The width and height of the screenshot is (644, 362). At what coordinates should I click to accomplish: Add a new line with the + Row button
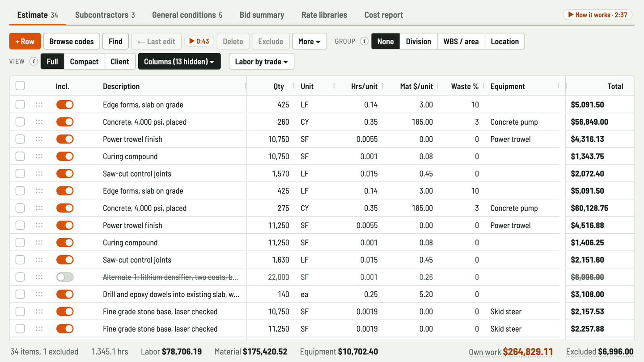[x=25, y=41]
